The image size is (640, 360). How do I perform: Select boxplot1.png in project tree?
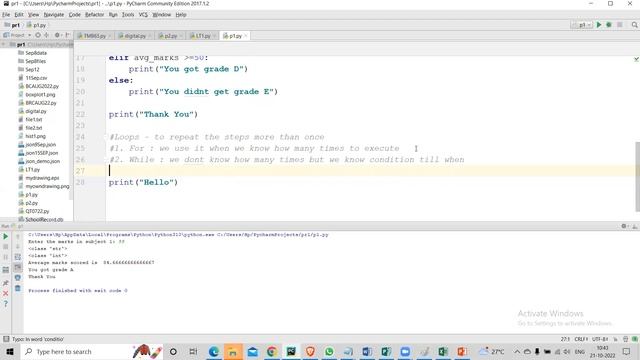[40, 94]
